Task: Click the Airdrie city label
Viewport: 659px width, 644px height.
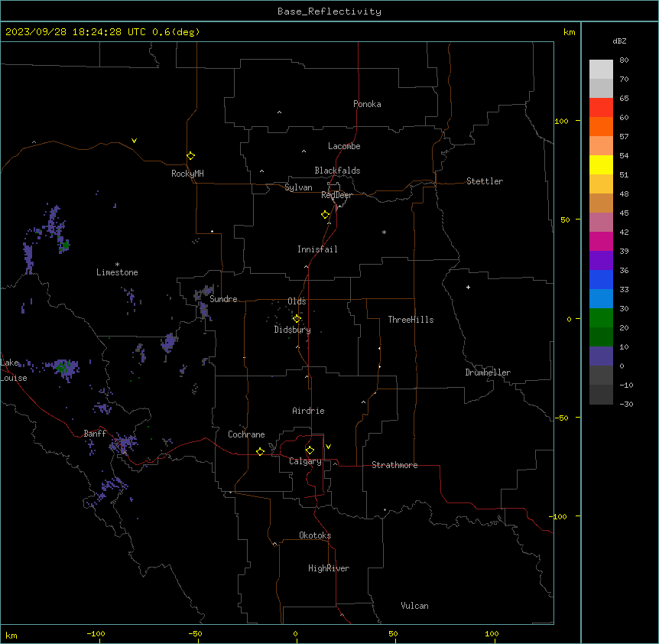Action: pyautogui.click(x=308, y=411)
